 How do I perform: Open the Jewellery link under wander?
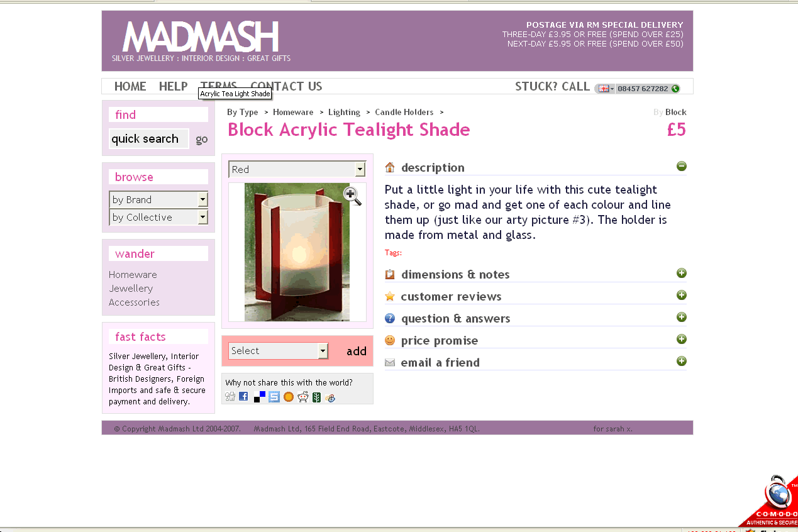[x=131, y=289]
